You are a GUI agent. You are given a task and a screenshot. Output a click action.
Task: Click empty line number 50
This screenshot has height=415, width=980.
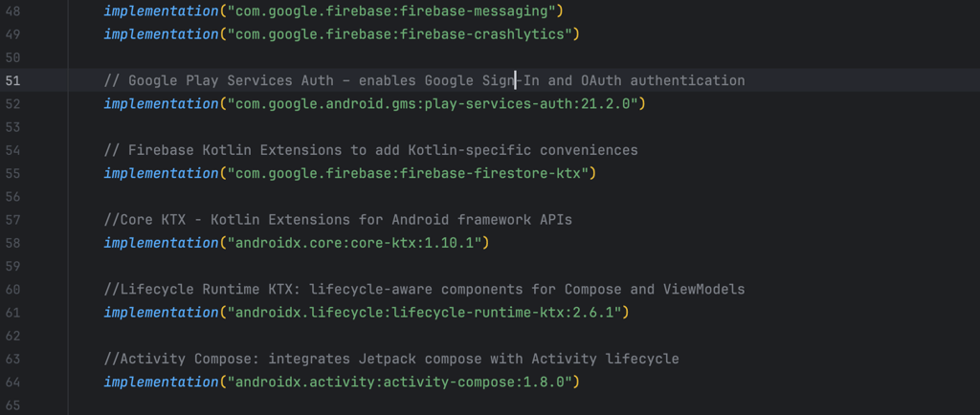[12, 57]
